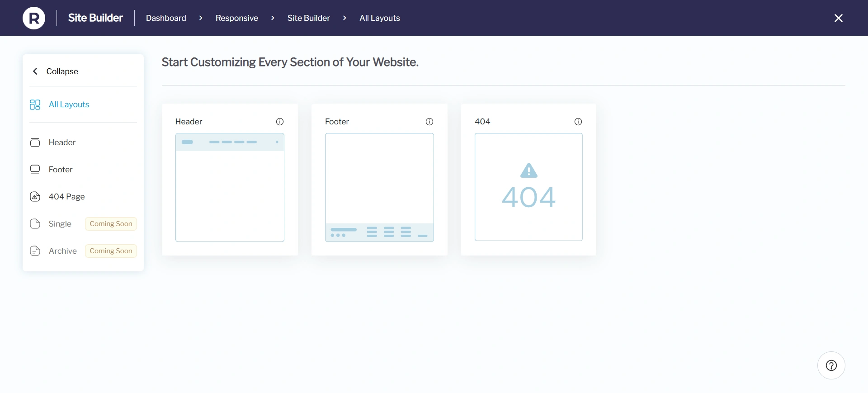Click the Collapse back-arrow icon
This screenshot has width=868, height=393.
(35, 71)
